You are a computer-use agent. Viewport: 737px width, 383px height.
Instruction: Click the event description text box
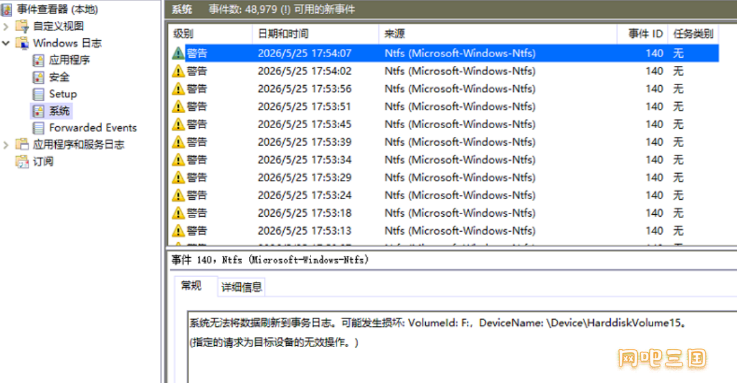point(462,347)
